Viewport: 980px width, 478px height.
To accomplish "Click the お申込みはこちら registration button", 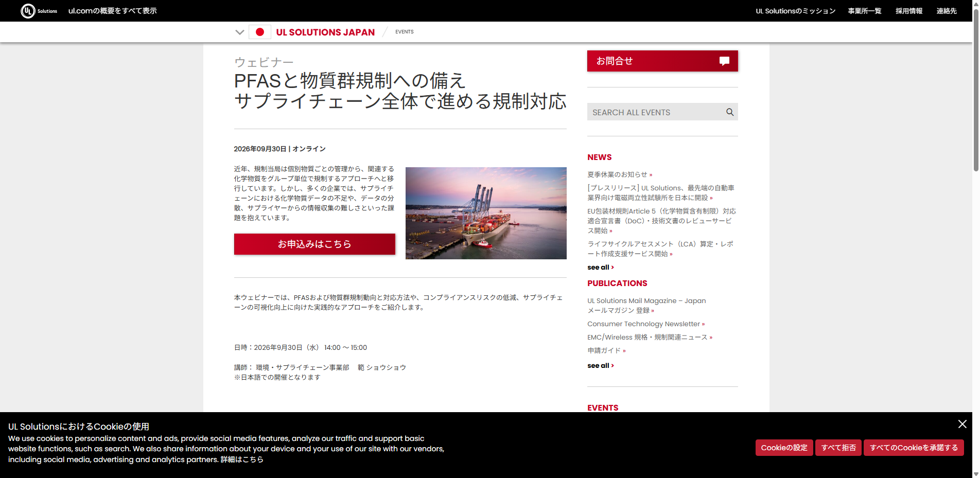I will [314, 244].
